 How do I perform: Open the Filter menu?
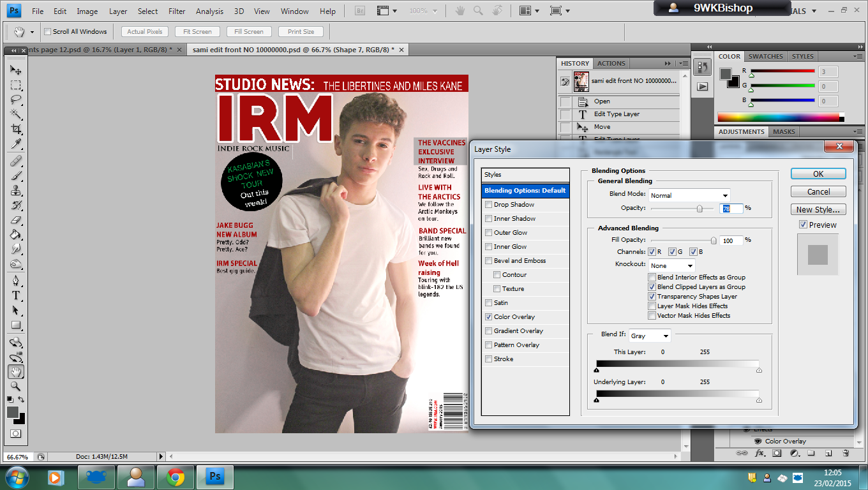pyautogui.click(x=177, y=11)
